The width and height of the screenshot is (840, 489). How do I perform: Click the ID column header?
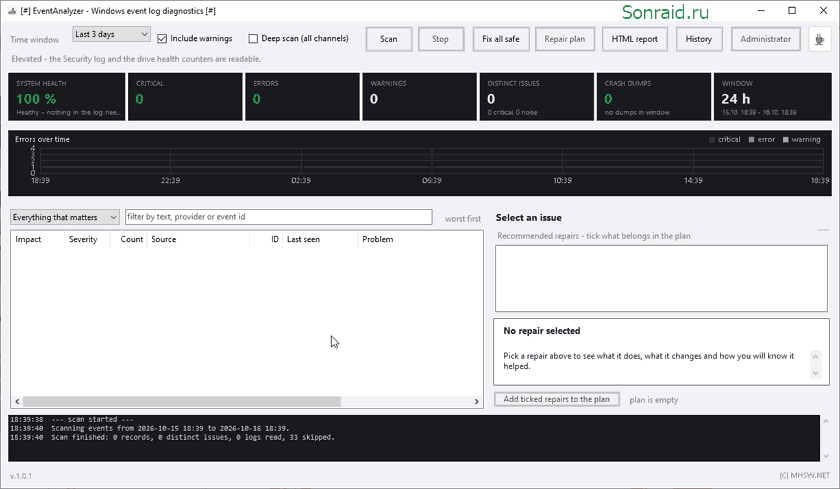coord(266,239)
